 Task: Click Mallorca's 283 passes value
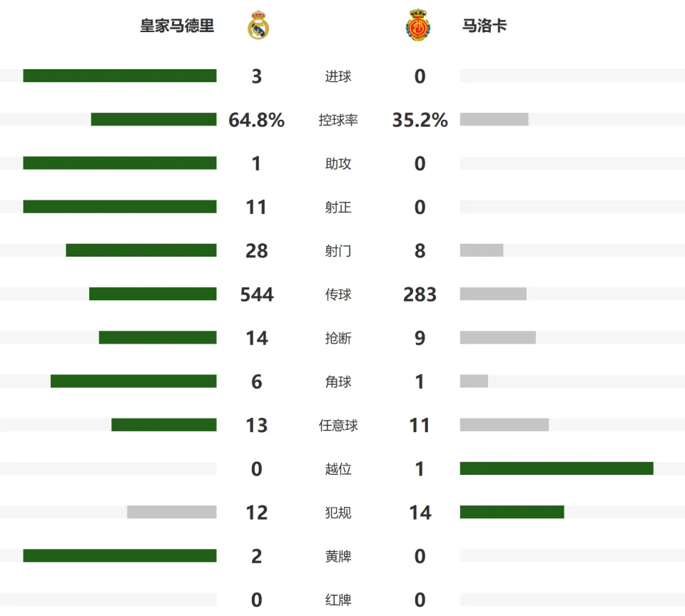[x=420, y=294]
